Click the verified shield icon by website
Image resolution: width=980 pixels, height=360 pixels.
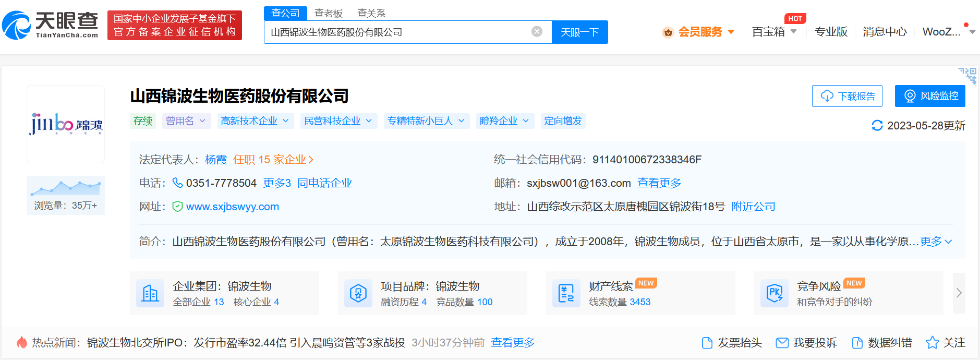click(x=177, y=207)
